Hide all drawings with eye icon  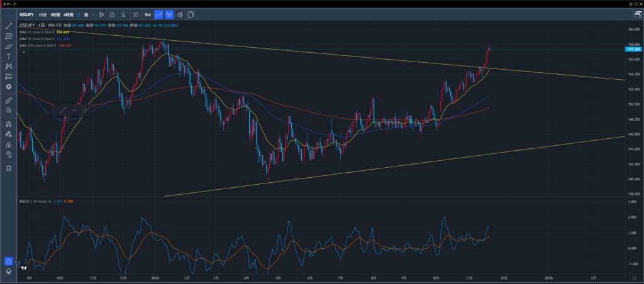9,154
